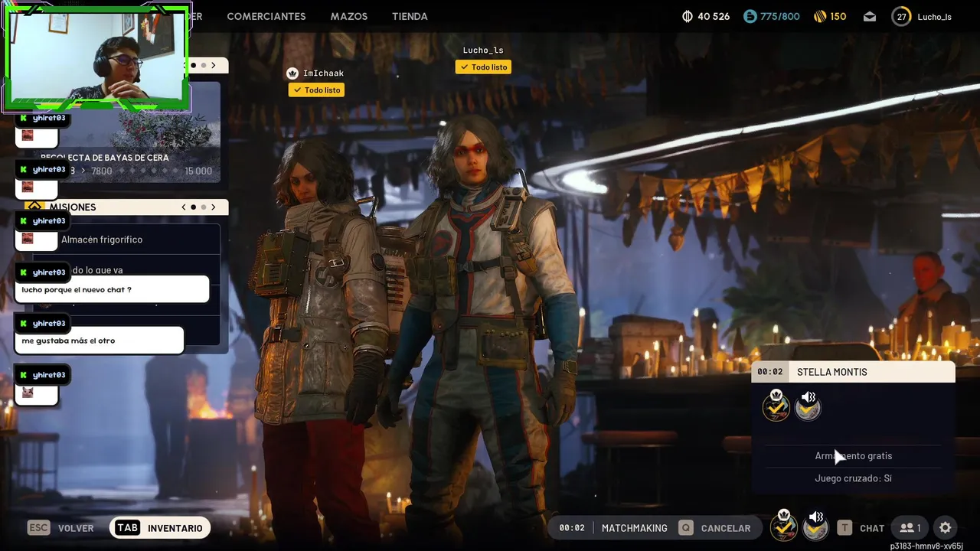Click the Matchmaking status label
The image size is (980, 551).
635,528
